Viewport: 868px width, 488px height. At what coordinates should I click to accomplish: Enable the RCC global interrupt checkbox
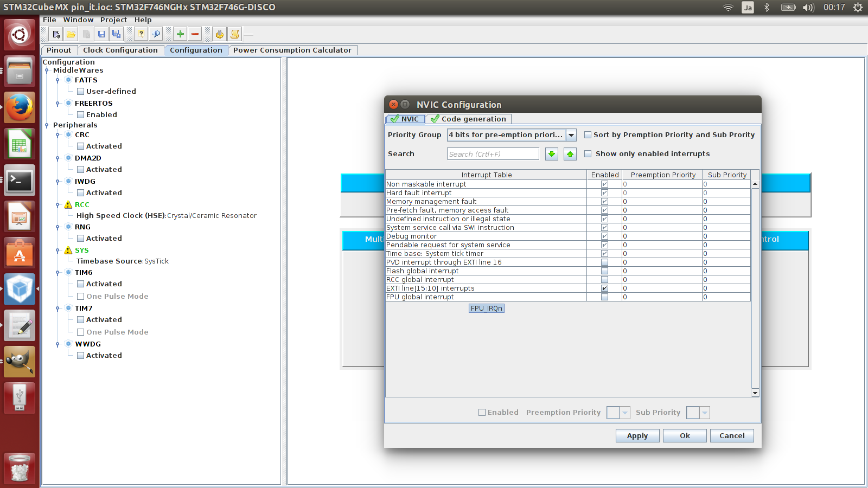604,280
